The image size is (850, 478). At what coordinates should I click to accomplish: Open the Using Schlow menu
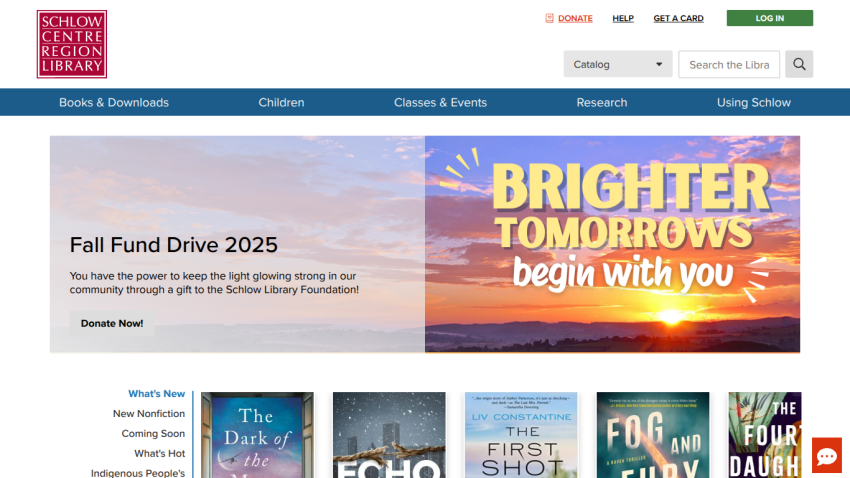click(754, 102)
